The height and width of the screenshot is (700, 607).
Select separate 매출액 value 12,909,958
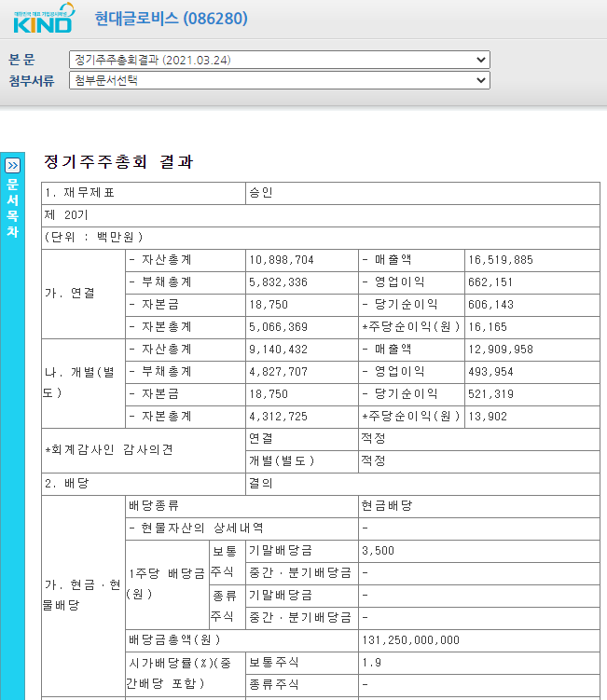[501, 350]
